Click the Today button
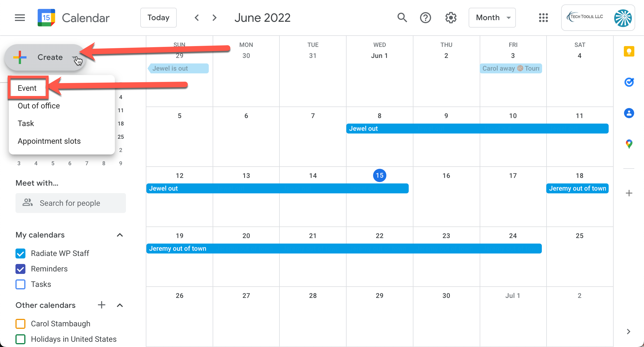 pyautogui.click(x=158, y=18)
